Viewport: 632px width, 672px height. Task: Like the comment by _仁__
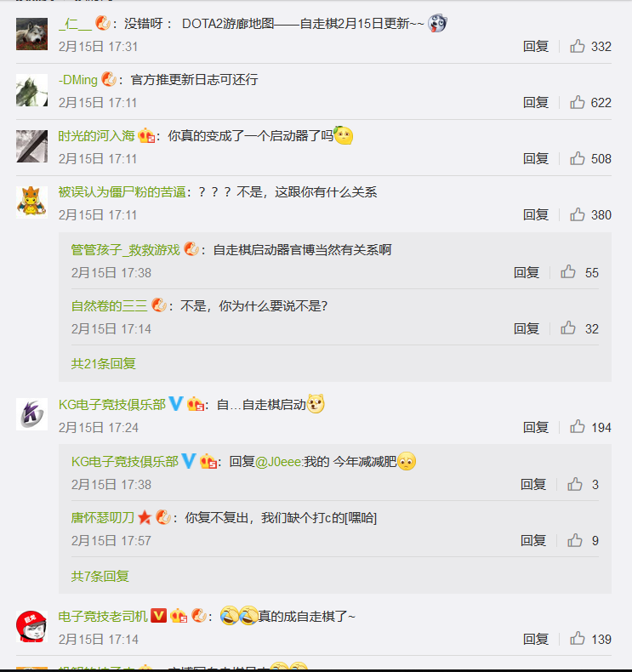[x=578, y=46]
